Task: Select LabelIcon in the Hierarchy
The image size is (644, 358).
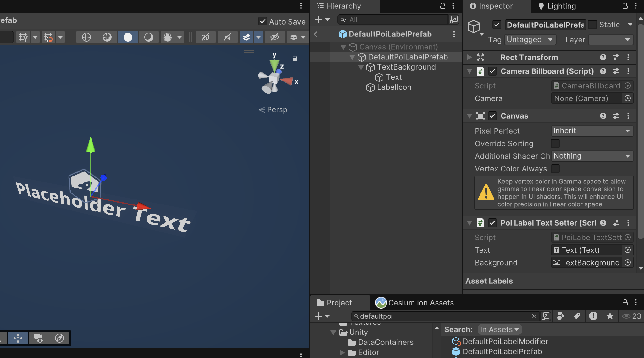Action: pos(394,87)
